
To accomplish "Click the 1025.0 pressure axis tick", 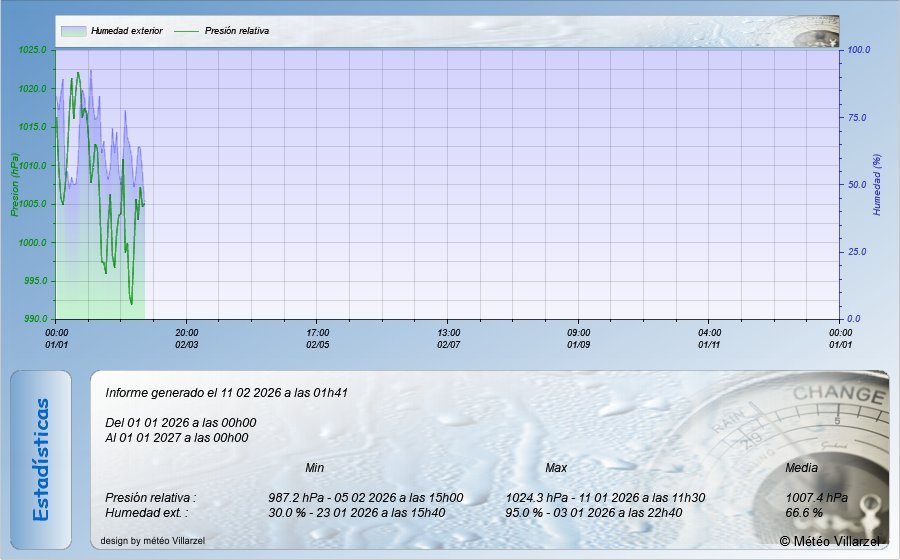I will pyautogui.click(x=32, y=50).
